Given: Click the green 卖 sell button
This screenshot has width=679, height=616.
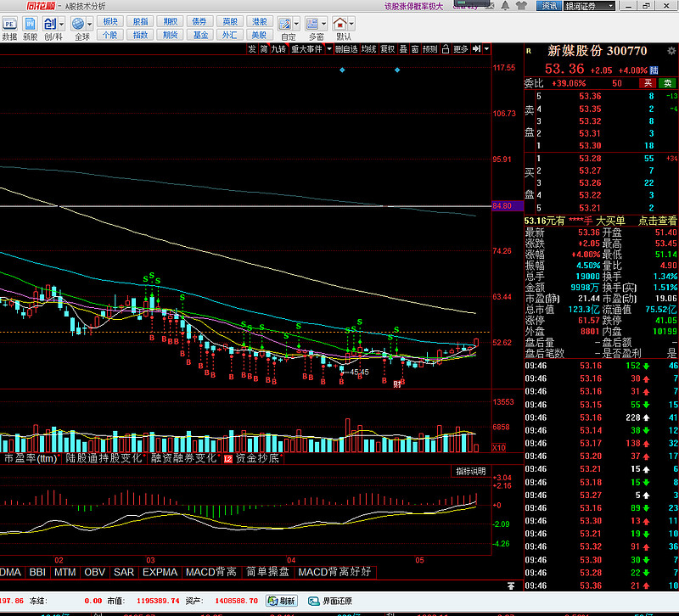Looking at the screenshot, I should pyautogui.click(x=667, y=83).
